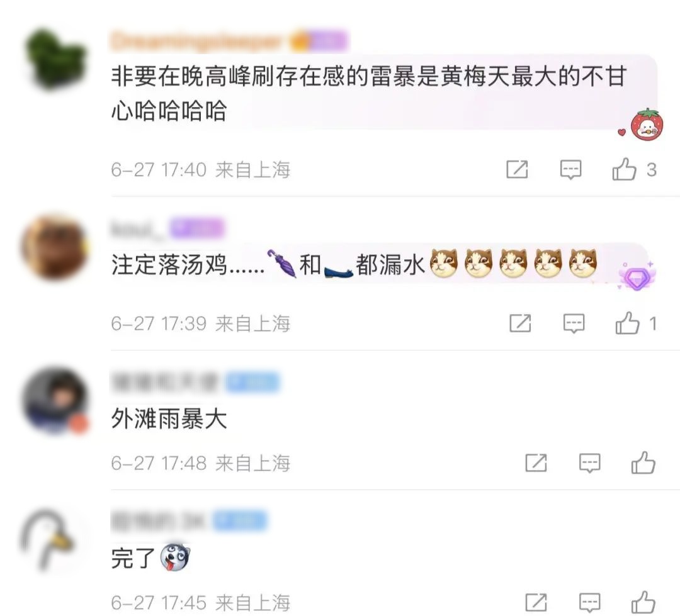
Task: Reply to the 完了 comment
Action: coord(590,603)
